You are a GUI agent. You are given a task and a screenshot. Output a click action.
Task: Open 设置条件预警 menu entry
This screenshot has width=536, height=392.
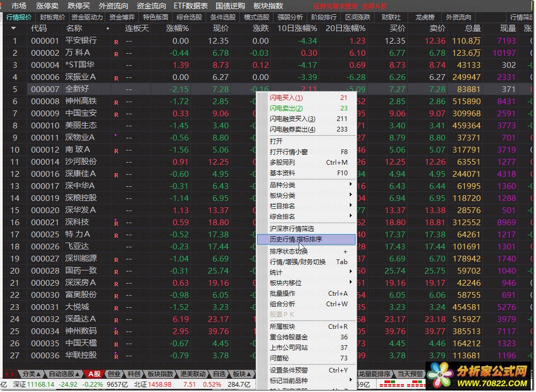click(x=307, y=370)
